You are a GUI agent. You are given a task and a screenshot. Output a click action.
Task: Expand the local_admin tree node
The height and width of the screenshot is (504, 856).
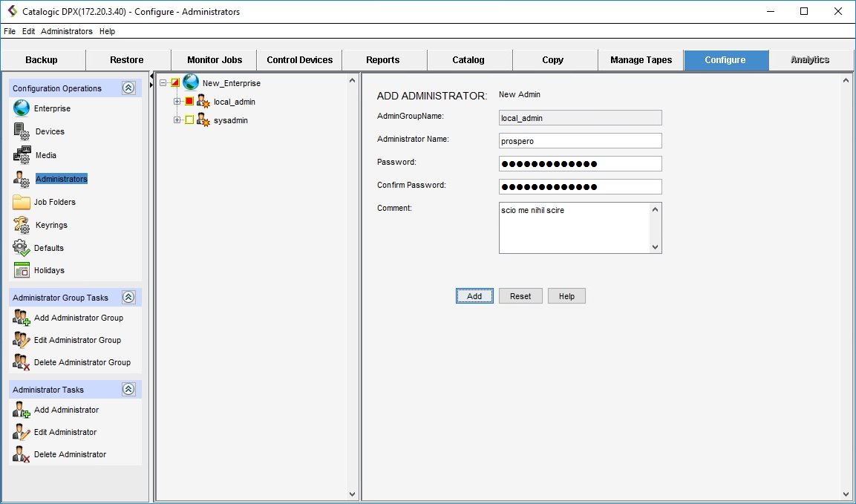tap(177, 102)
